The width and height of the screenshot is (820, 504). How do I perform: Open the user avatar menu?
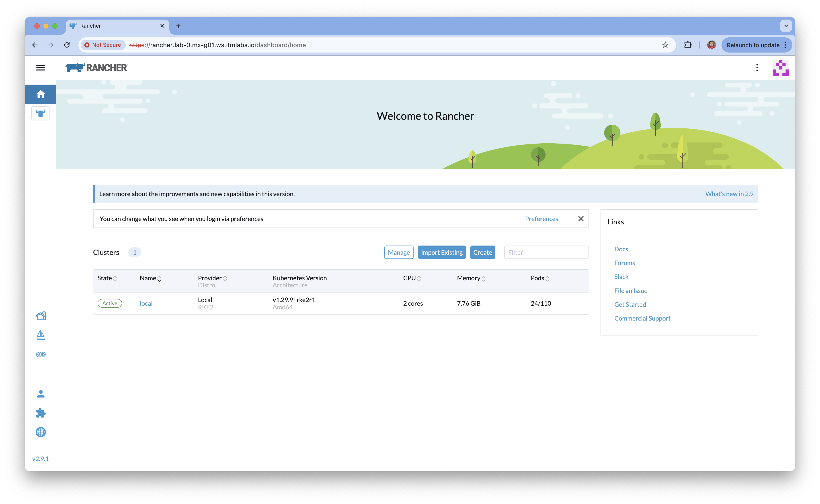click(780, 68)
